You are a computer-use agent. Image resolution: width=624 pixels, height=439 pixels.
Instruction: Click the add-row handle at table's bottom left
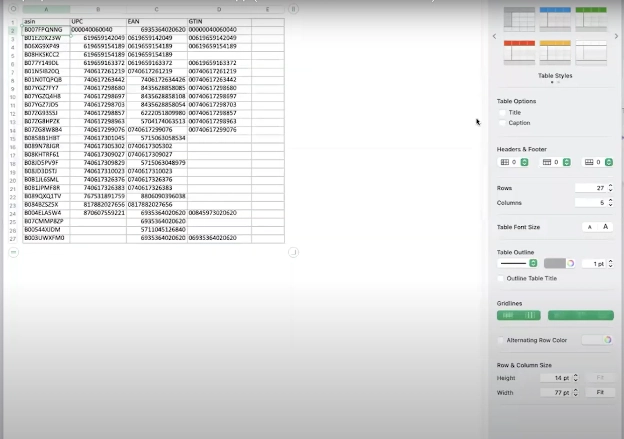[x=12, y=252]
